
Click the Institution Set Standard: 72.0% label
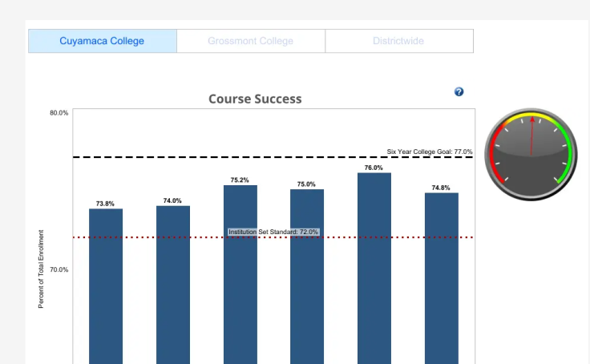click(x=273, y=232)
